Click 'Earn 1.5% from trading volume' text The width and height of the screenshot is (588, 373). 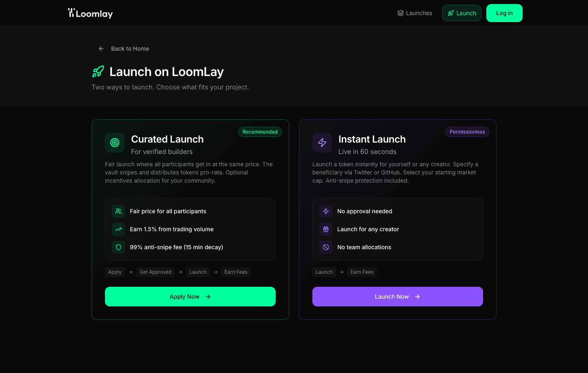tap(171, 229)
